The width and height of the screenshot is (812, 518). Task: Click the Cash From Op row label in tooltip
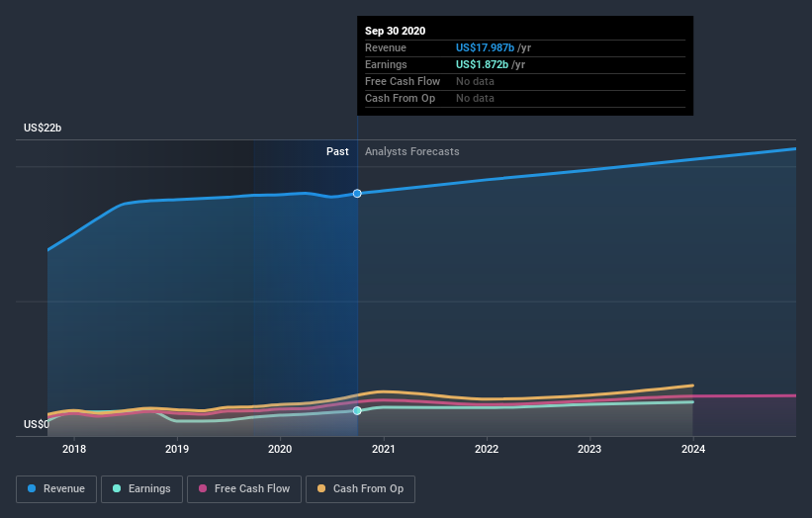tap(400, 98)
